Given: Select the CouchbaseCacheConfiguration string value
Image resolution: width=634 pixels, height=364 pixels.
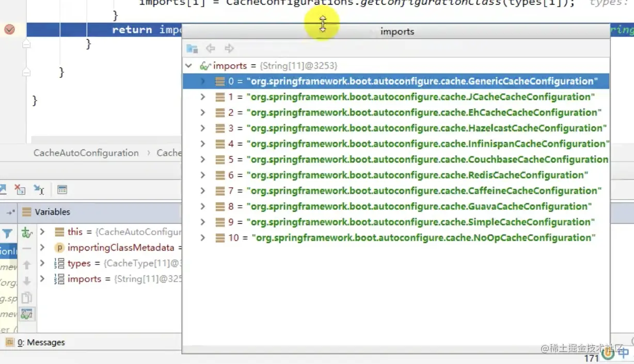Looking at the screenshot, I should tap(428, 159).
